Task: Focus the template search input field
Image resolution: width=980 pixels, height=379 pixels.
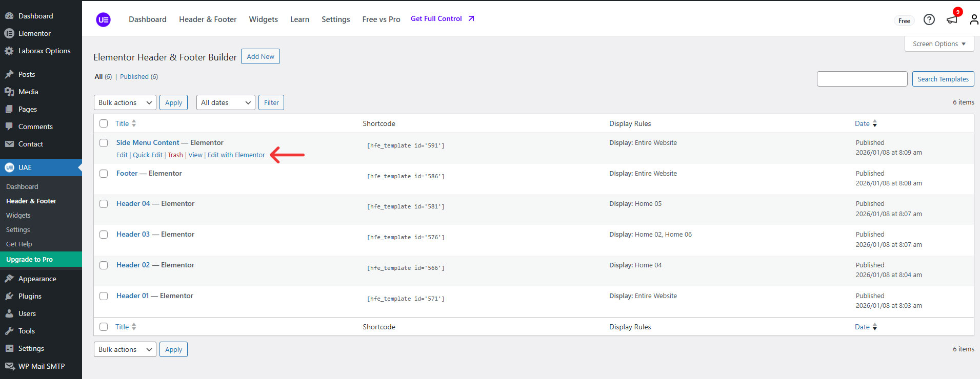Action: tap(862, 79)
